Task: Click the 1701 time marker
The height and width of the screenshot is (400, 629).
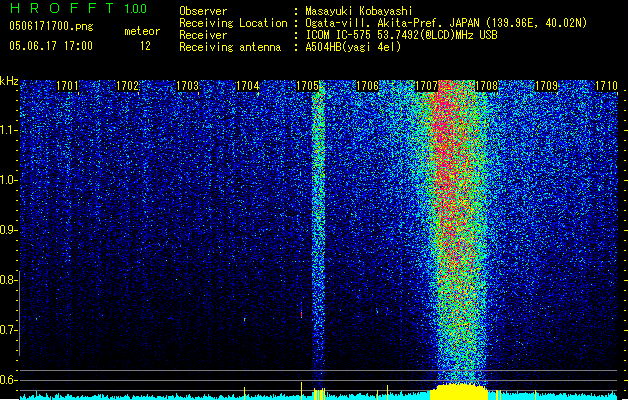Action: click(67, 86)
